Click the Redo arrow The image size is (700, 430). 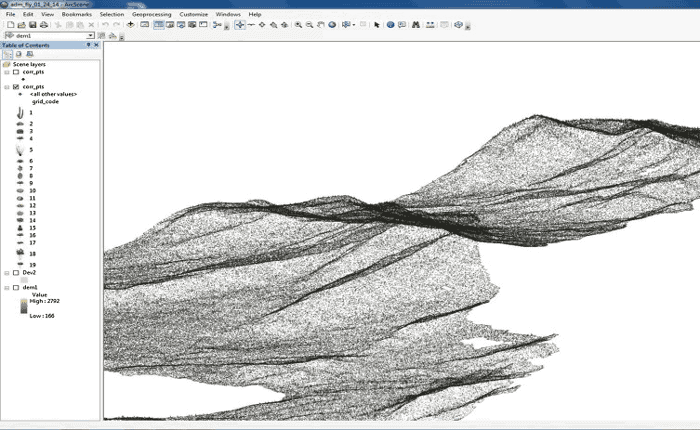[117, 25]
